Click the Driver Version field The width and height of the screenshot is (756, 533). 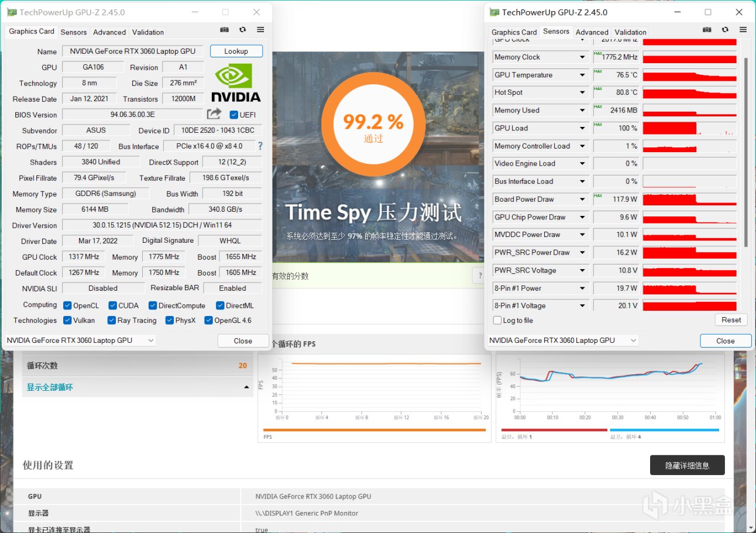162,225
